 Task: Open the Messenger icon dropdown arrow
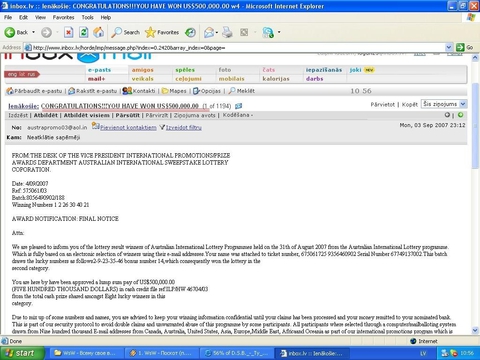point(279,32)
